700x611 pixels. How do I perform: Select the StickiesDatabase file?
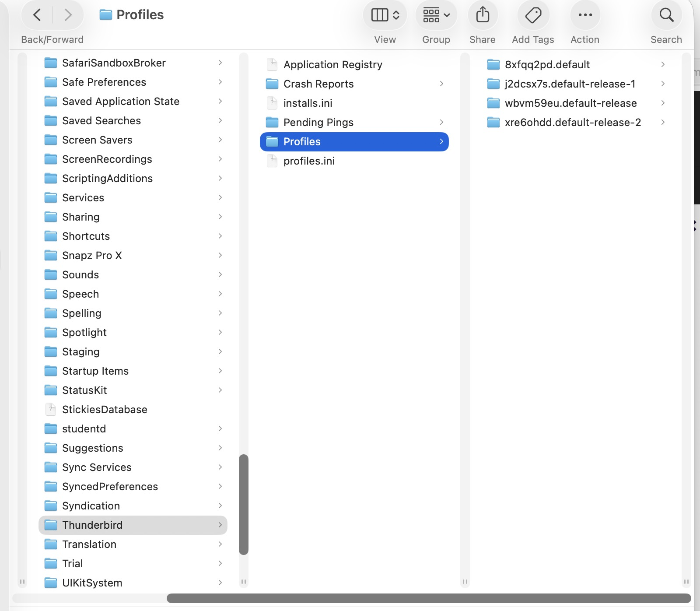(x=105, y=410)
